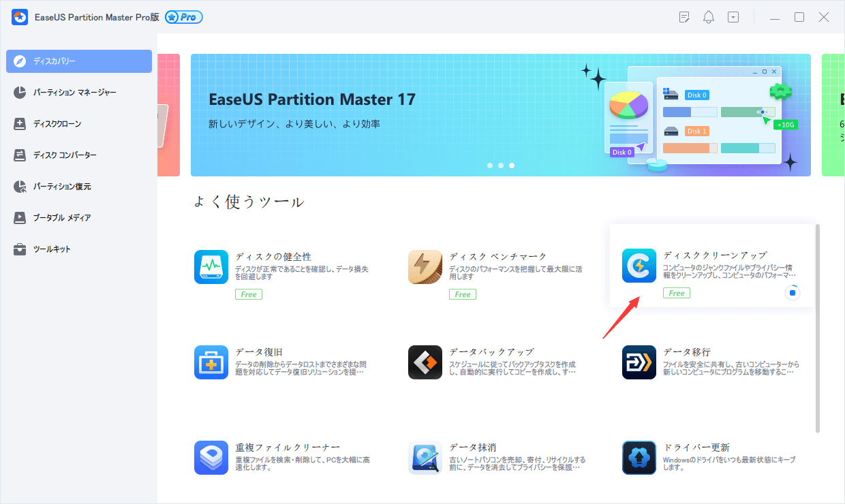This screenshot has width=845, height=504.
Task: Click the ブータブル メディア sidebar icon
Action: [x=20, y=218]
